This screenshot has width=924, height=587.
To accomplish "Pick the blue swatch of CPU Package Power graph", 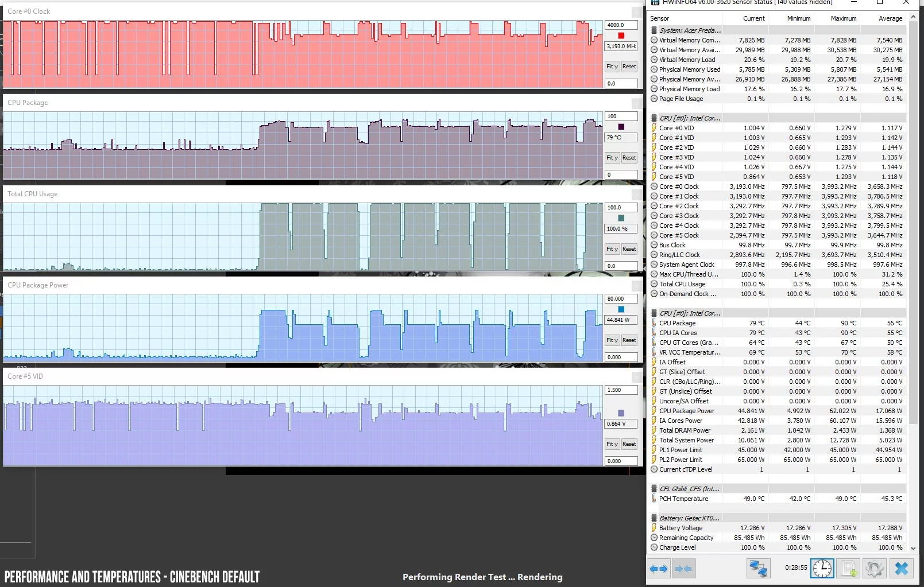I will (x=621, y=309).
